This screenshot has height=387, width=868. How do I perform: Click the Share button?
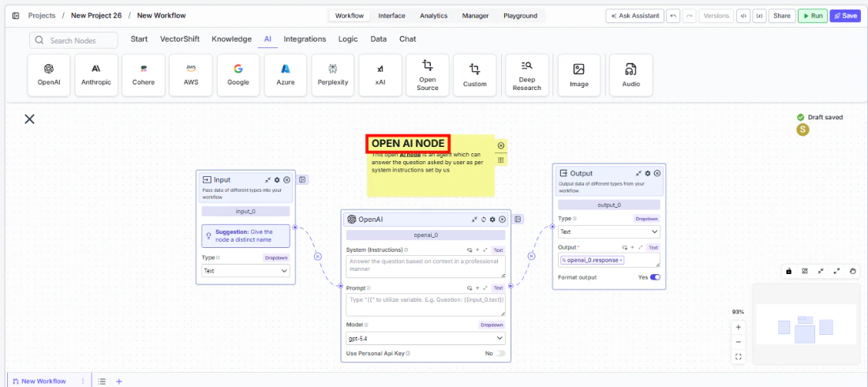coord(782,16)
